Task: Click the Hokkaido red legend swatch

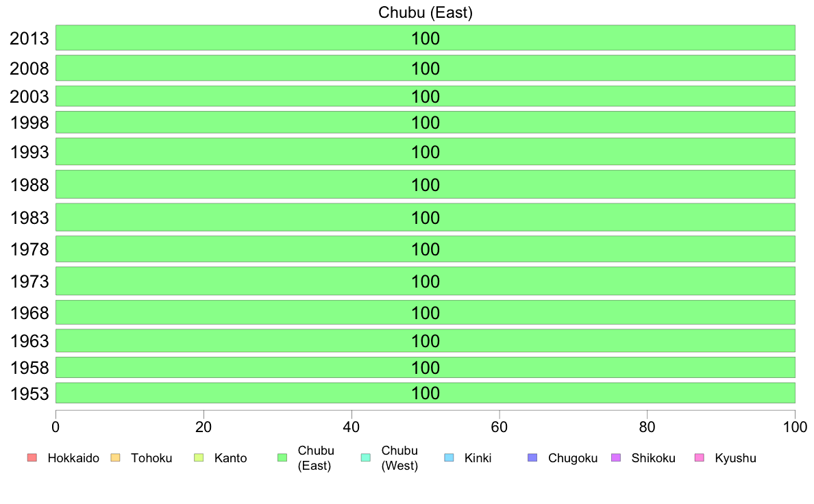Action: click(x=32, y=457)
